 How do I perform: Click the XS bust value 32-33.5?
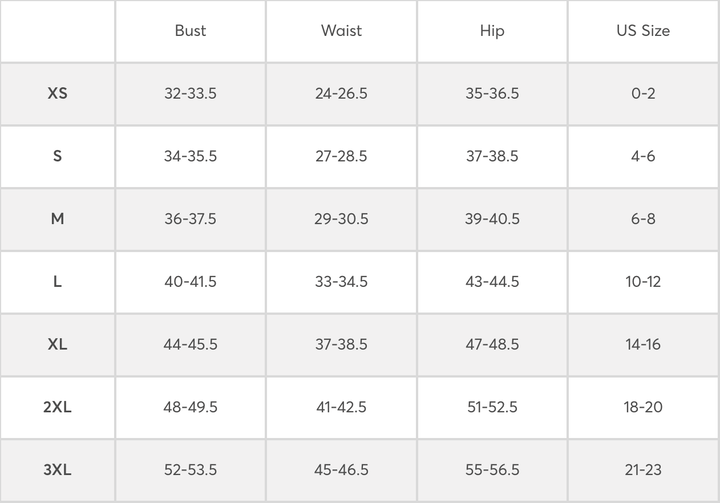click(190, 94)
